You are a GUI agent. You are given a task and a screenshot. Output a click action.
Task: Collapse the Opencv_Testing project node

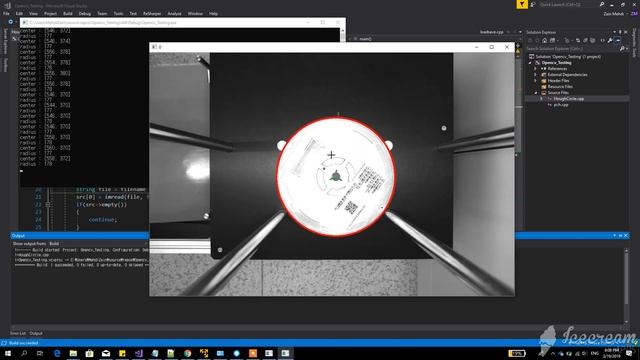pyautogui.click(x=531, y=63)
